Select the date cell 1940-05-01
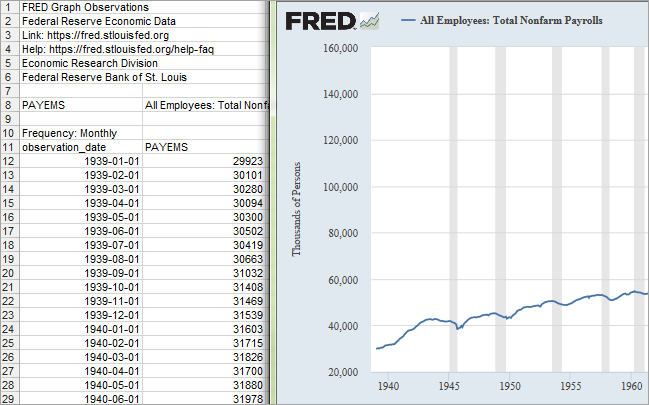 pyautogui.click(x=81, y=385)
